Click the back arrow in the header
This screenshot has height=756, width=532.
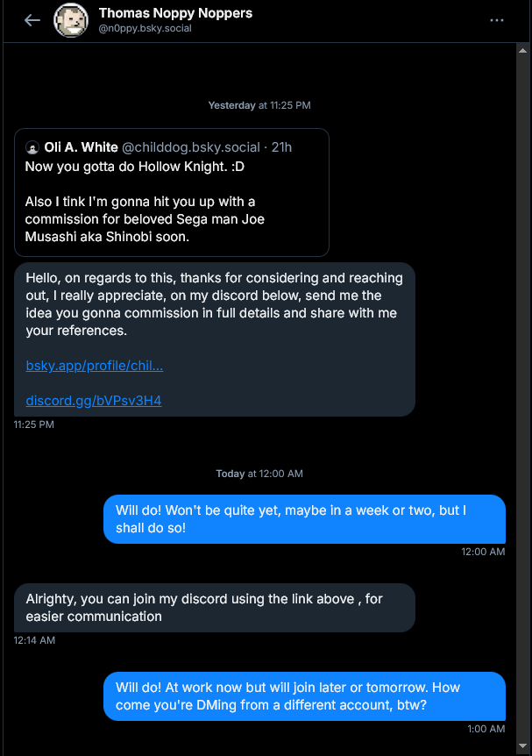(32, 20)
